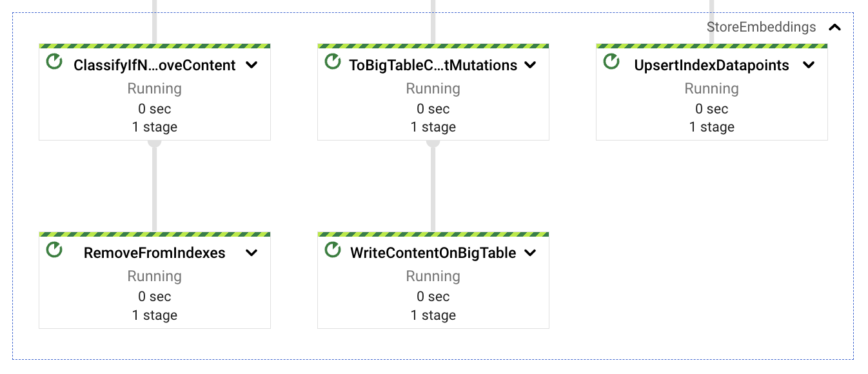Select the ClassifyIfN...oveContent node title
868x374 pixels.
click(155, 65)
